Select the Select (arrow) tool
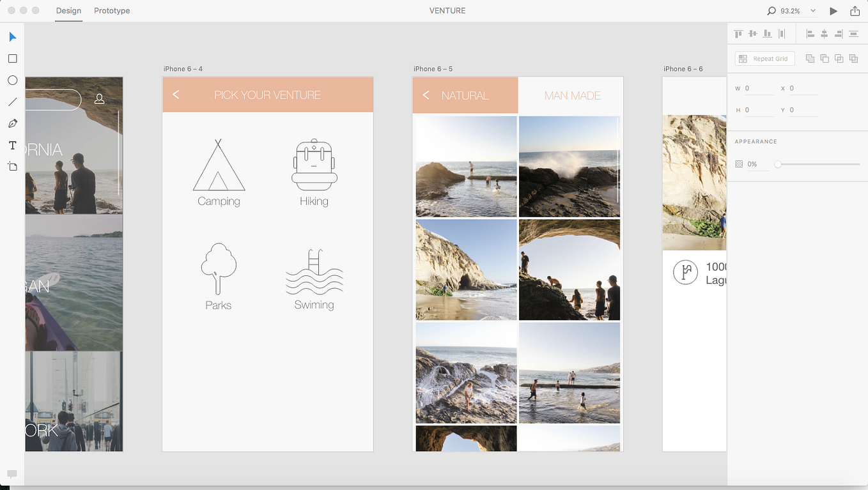This screenshot has height=490, width=868. tap(12, 37)
